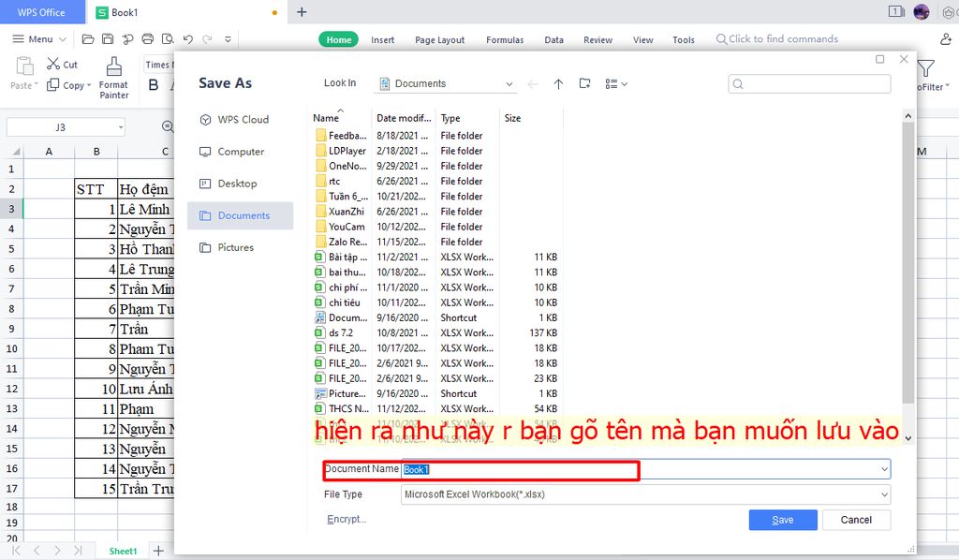Screen dimensions: 959x560
Task: Select Documents location in sidebar
Action: (240, 215)
